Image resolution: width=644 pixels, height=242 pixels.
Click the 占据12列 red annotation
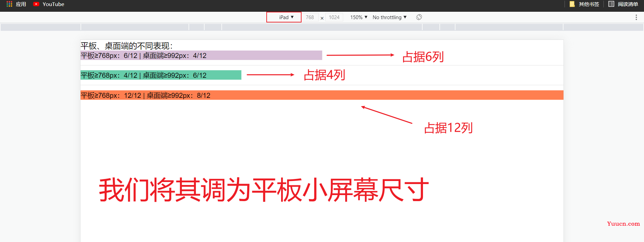448,128
